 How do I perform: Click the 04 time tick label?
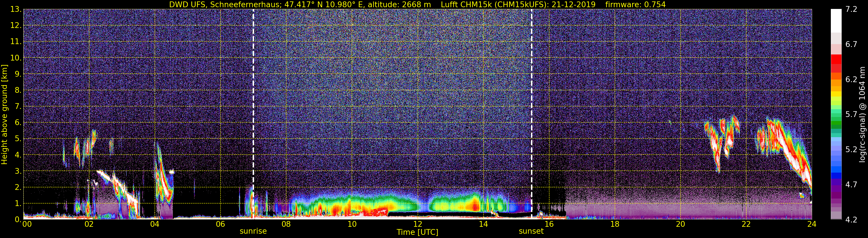(x=155, y=224)
